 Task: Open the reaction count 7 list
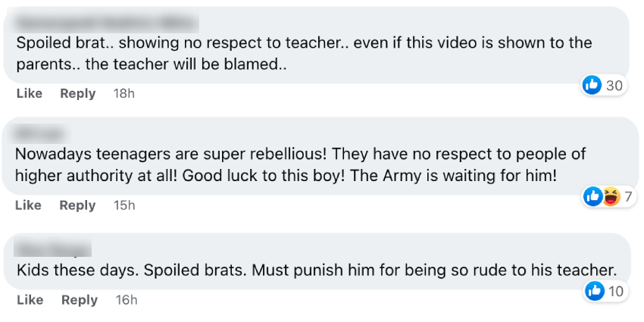click(x=628, y=197)
